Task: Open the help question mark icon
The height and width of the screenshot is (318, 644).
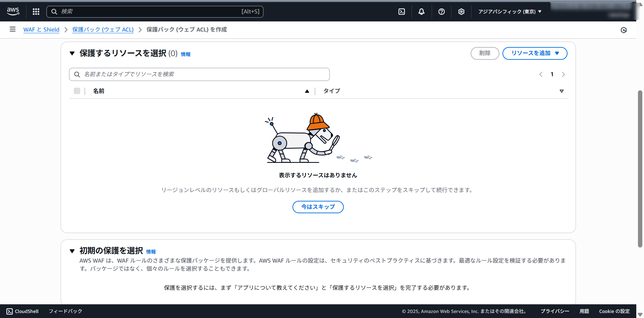Action: 441,12
